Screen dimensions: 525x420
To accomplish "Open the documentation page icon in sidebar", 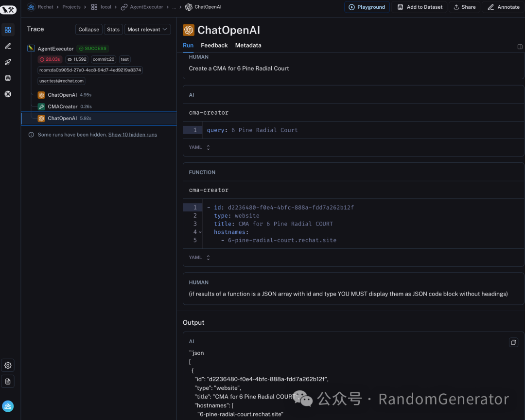I will [x=8, y=382].
